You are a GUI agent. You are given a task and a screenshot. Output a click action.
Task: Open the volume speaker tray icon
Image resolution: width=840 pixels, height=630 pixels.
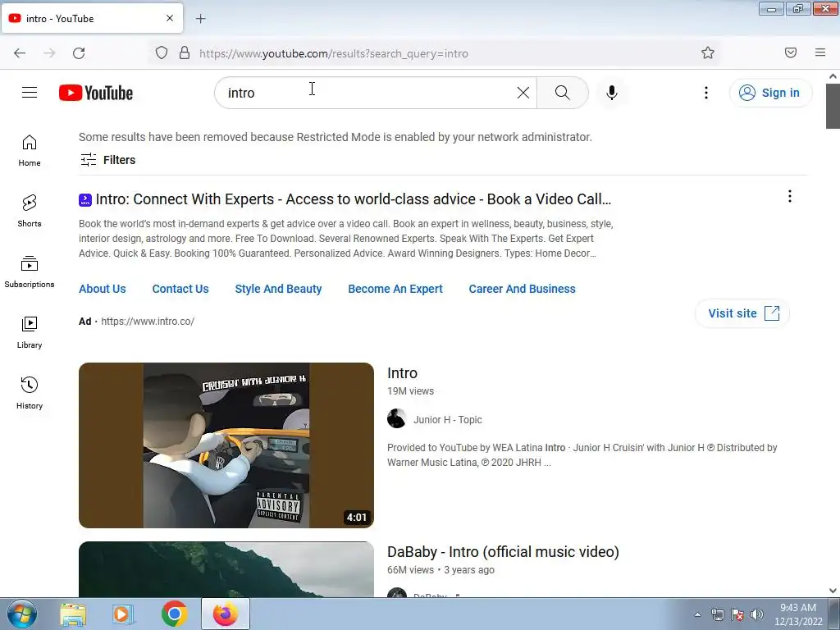point(757,614)
